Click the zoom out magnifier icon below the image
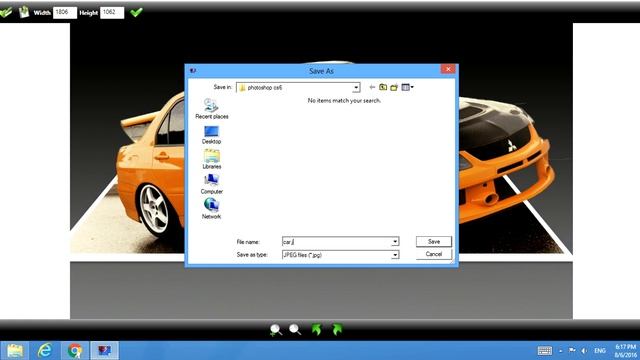The height and width of the screenshot is (360, 640). pyautogui.click(x=295, y=329)
